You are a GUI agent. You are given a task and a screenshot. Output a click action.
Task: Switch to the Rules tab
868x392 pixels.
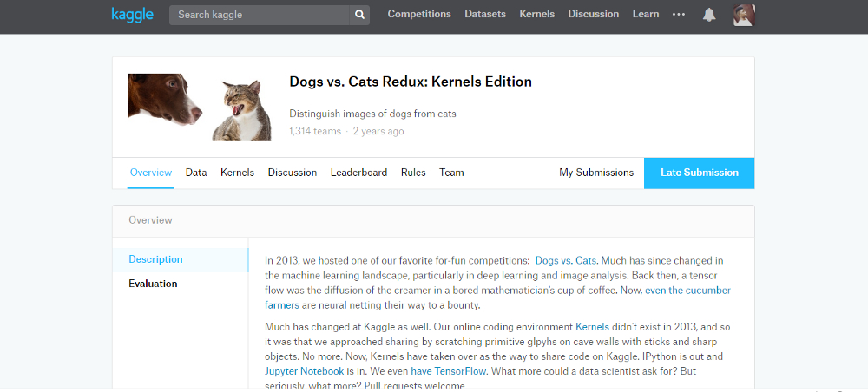(x=413, y=173)
